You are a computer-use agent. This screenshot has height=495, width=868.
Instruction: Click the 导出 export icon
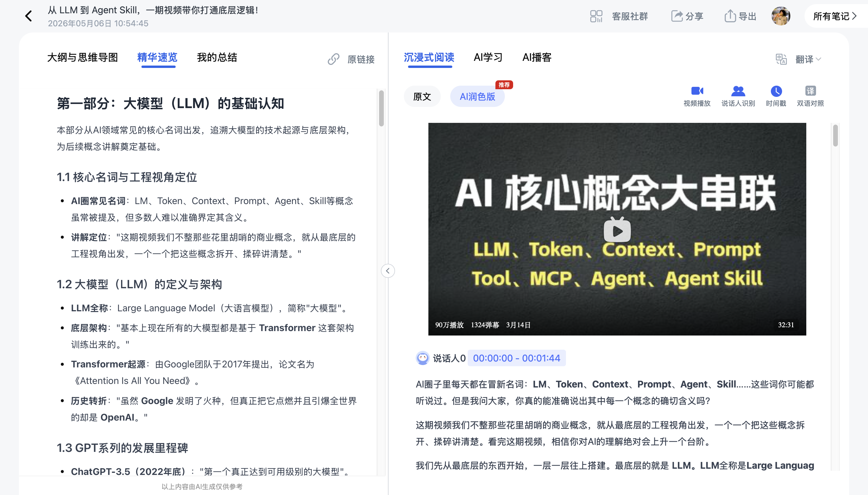click(x=730, y=16)
